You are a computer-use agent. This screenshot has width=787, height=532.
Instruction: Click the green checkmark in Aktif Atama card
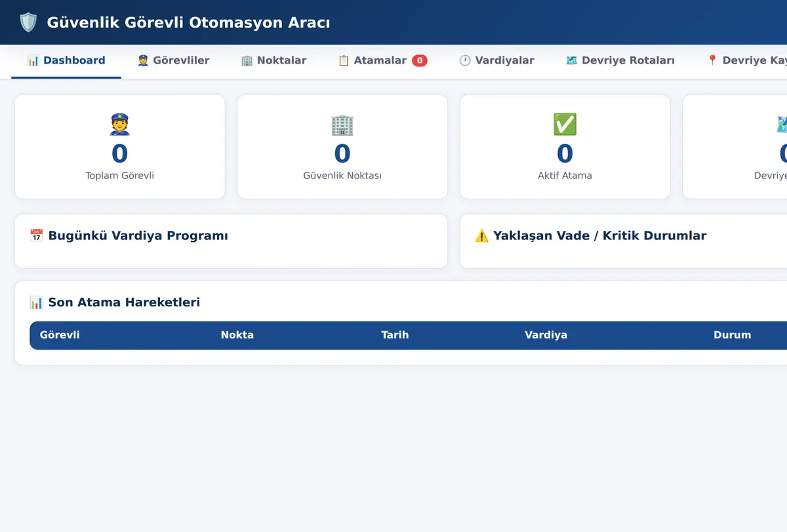coord(565,124)
